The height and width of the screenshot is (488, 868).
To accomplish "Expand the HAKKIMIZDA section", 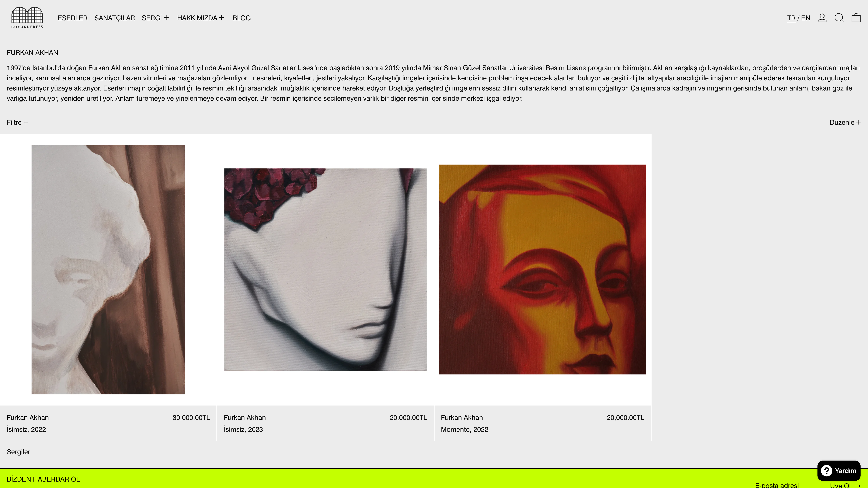I will [201, 18].
